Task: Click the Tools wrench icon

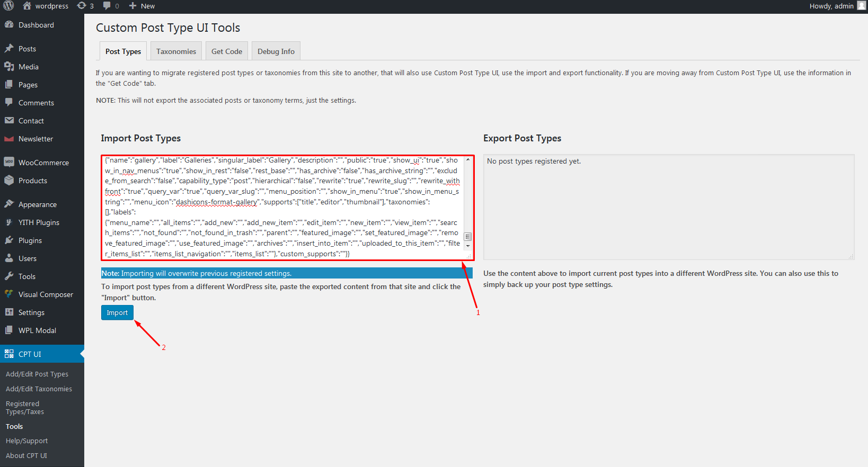Action: [x=9, y=276]
